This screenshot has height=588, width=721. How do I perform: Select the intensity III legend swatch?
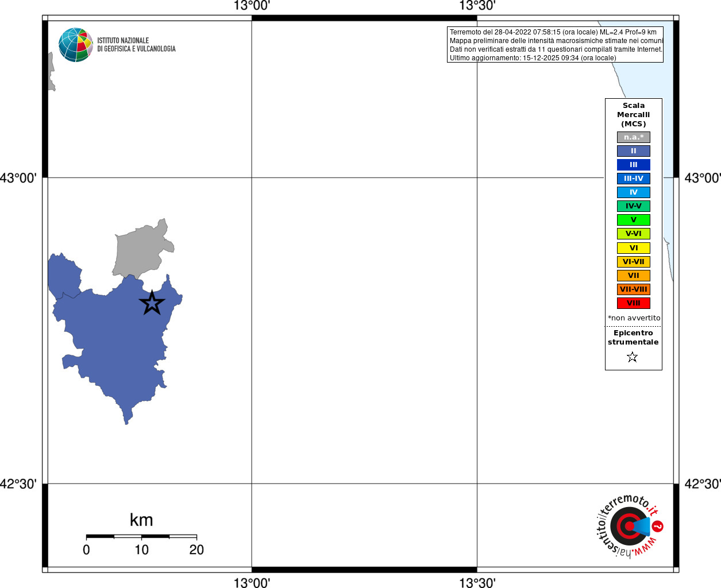point(634,165)
